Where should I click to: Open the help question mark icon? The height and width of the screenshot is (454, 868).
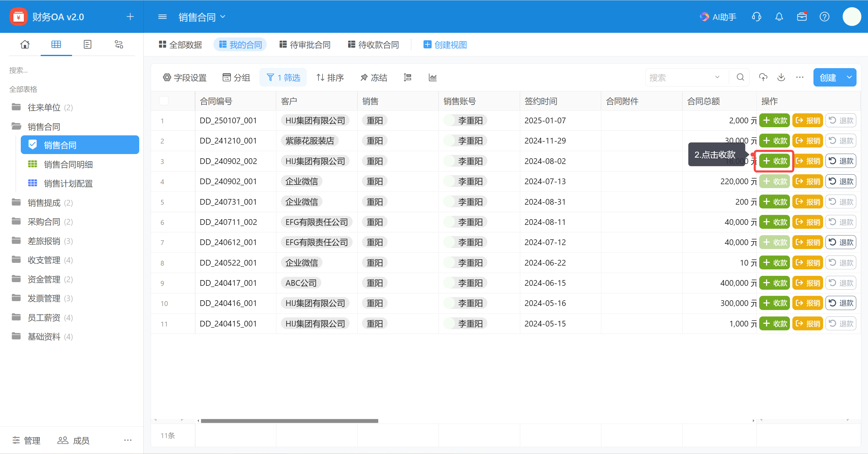825,17
